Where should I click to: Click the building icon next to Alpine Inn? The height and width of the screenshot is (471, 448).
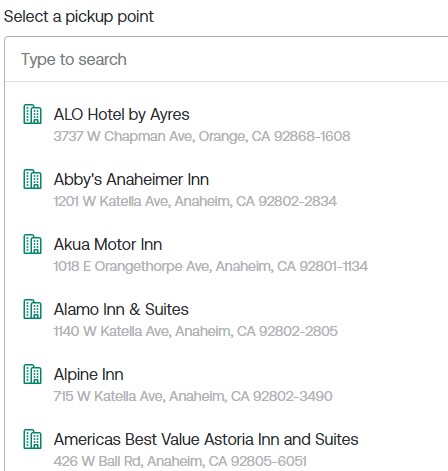tap(32, 374)
